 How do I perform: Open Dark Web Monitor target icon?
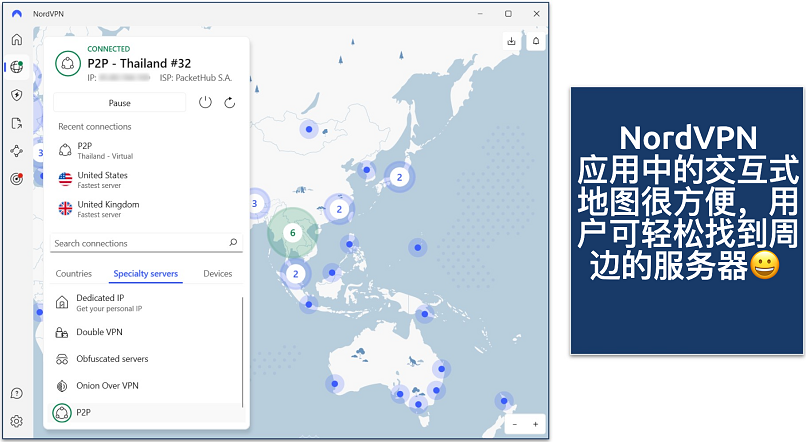17,179
